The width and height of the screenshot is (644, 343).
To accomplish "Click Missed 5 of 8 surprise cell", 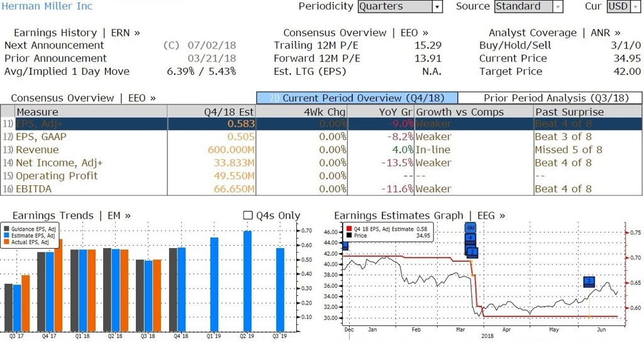I will click(569, 150).
